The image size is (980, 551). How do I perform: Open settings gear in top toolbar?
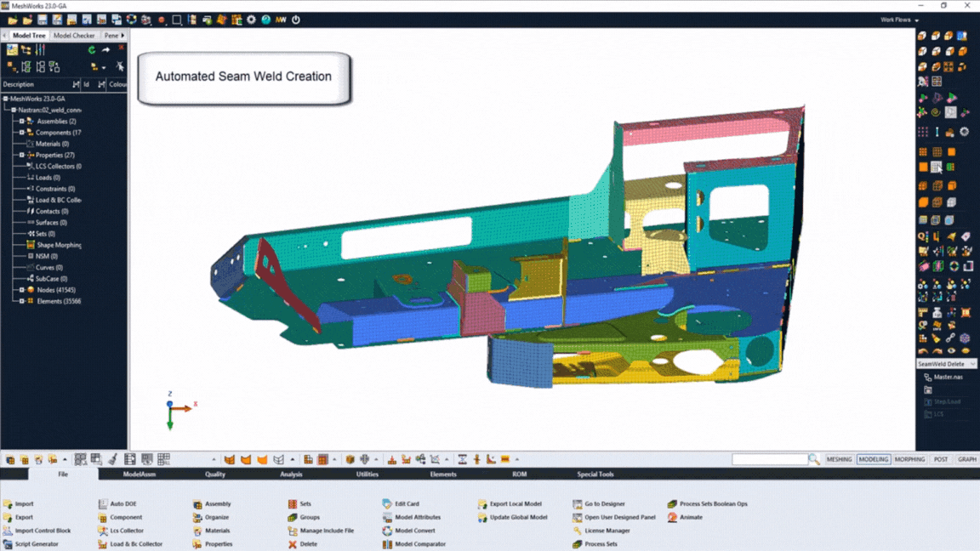tap(251, 20)
